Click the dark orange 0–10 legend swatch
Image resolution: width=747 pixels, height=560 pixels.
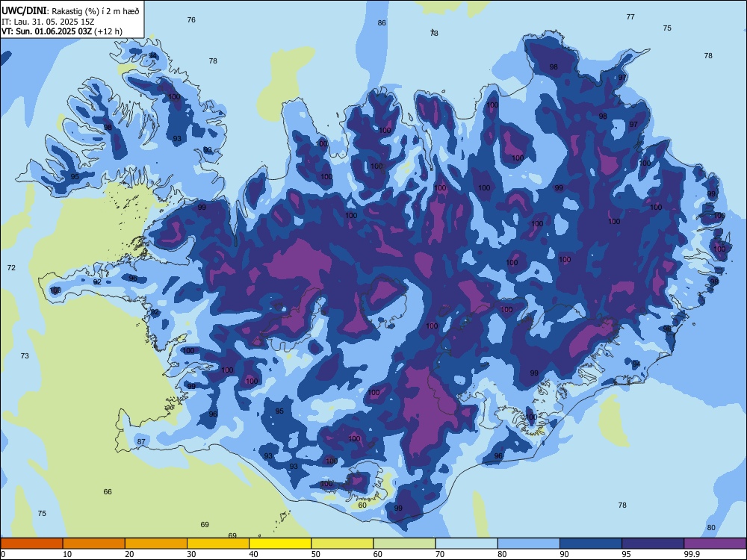(31, 544)
